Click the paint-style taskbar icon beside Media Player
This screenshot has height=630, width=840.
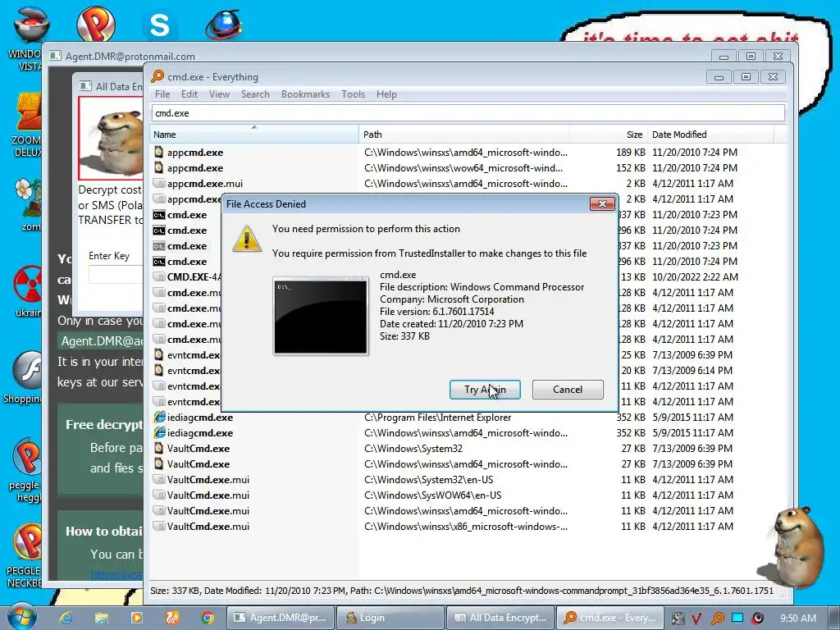click(x=172, y=618)
